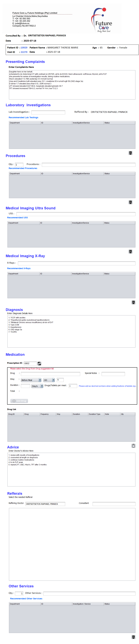This screenshot has width=139, height=644.
Task: Click the refresh icon beside Prescription ID
Action: click(x=39, y=363)
